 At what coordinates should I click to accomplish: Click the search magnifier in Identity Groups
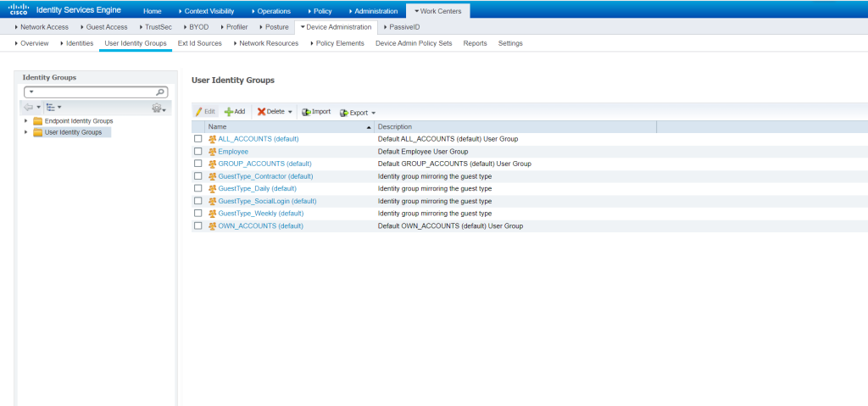(x=160, y=92)
